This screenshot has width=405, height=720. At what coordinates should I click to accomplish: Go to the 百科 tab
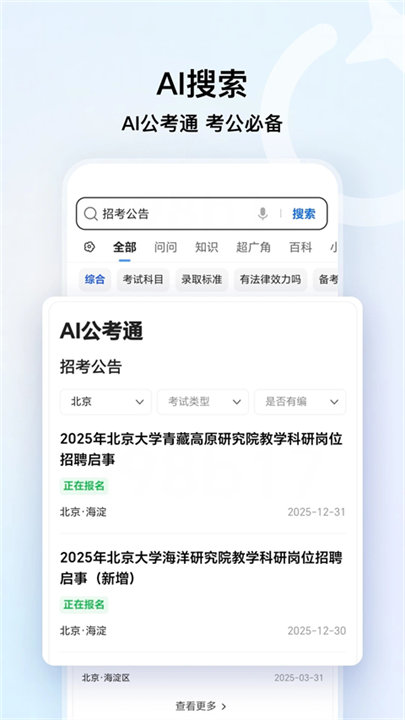(x=300, y=248)
